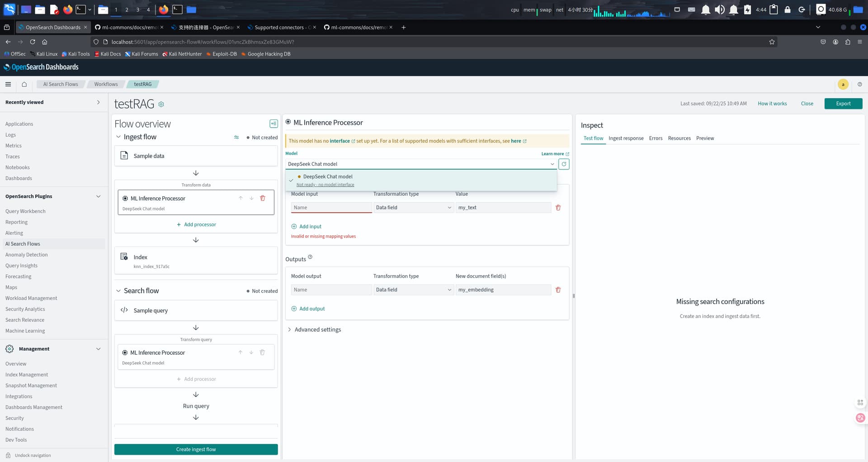The image size is (868, 462).
Task: Switch to the Errors tab
Action: tap(656, 138)
